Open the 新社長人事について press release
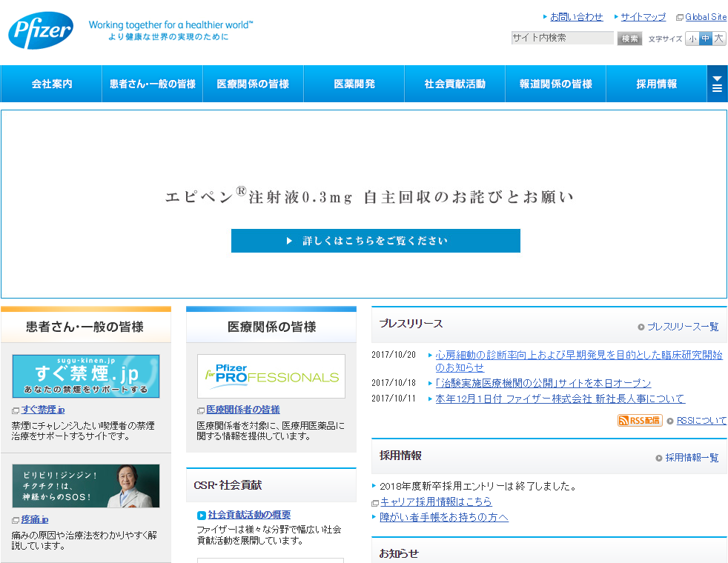728x563 pixels. click(x=560, y=399)
